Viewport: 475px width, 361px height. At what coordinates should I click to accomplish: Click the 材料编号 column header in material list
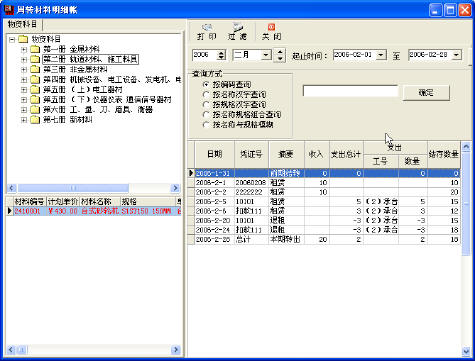(30, 201)
